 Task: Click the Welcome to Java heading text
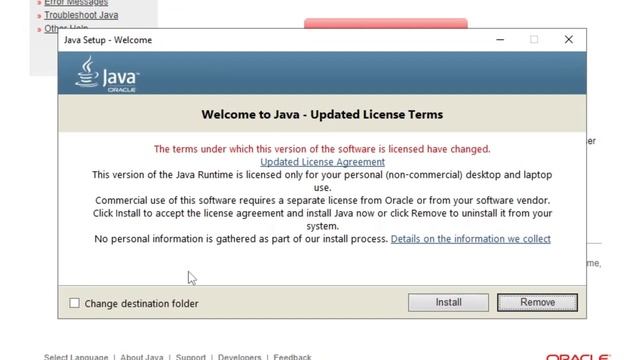click(x=322, y=114)
